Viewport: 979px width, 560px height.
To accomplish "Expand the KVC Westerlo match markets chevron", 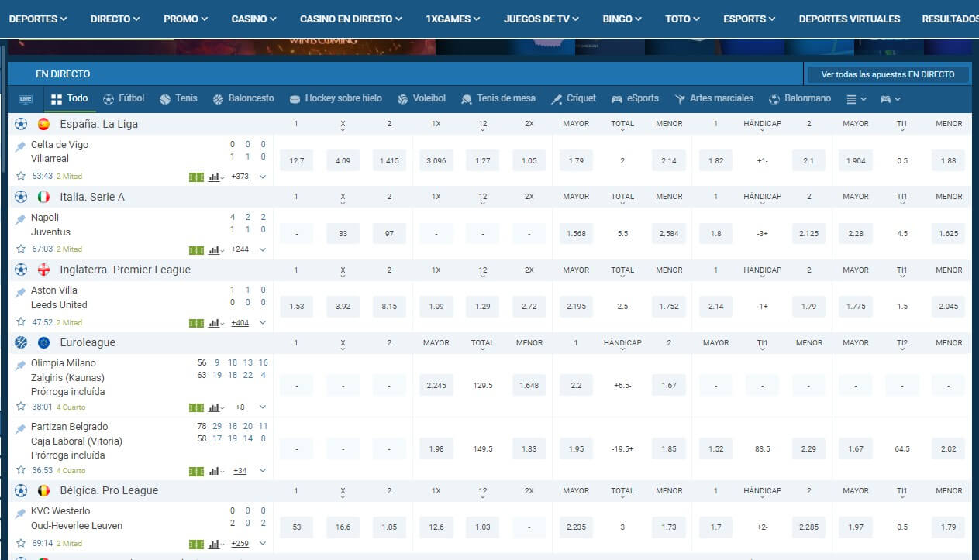I will (x=263, y=544).
